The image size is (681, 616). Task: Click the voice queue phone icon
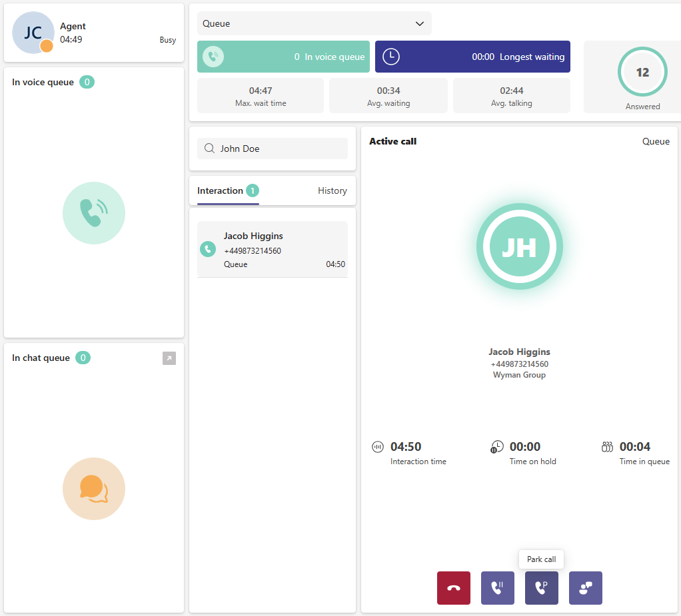point(94,213)
